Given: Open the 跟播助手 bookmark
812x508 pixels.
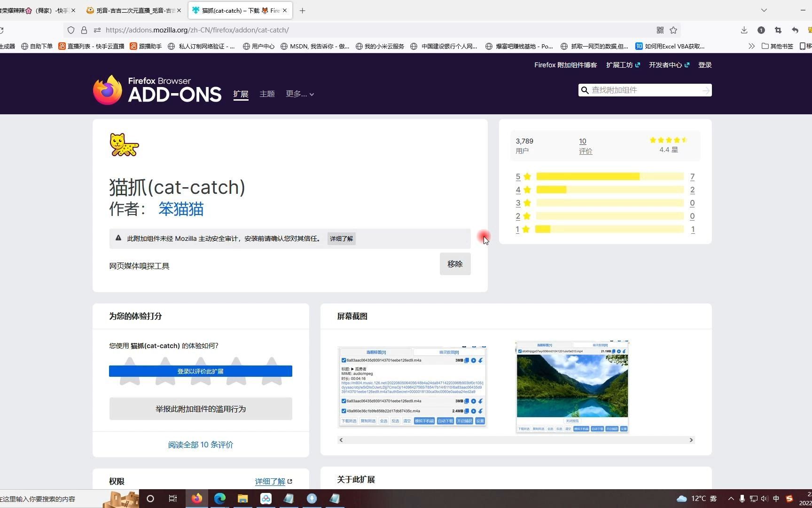Looking at the screenshot, I should pos(146,46).
